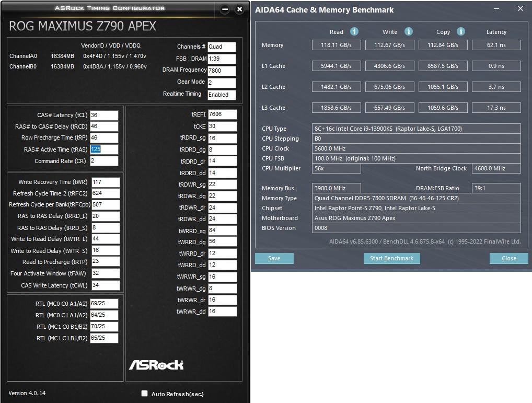Image resolution: width=532 pixels, height=403 pixels.
Task: Select the tRRD_S value field
Action: 106,227
